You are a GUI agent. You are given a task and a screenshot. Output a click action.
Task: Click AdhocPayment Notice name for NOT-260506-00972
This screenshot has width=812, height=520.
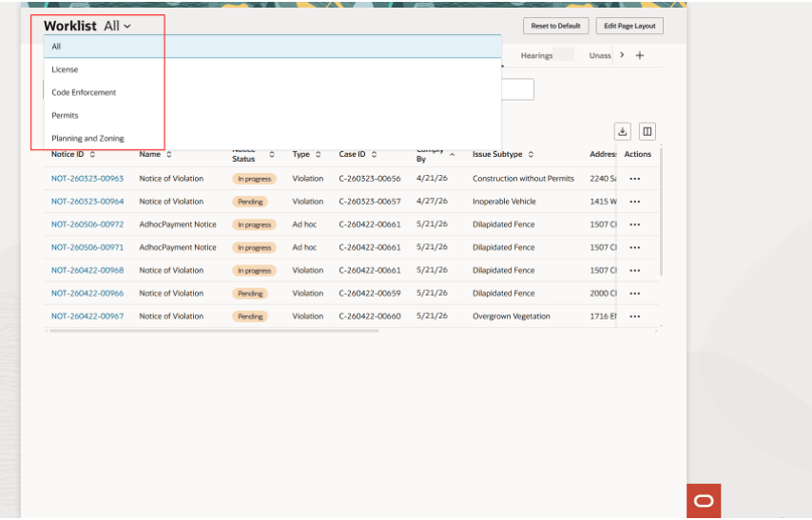(x=178, y=224)
